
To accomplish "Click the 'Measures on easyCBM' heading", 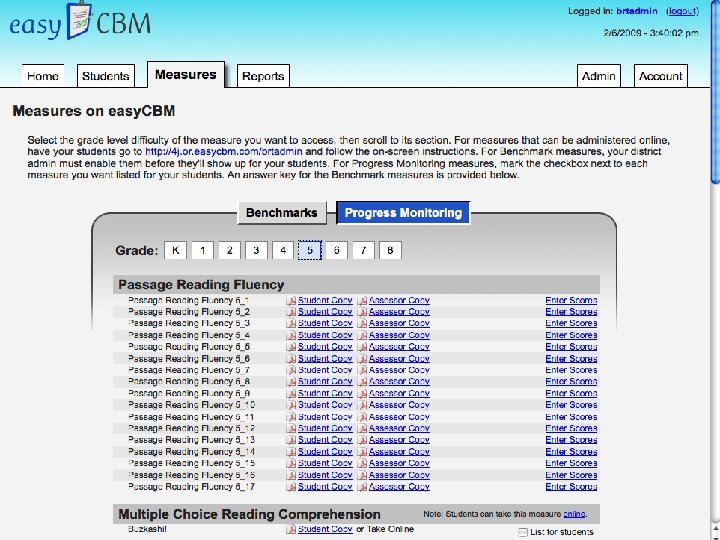I will click(x=94, y=111).
